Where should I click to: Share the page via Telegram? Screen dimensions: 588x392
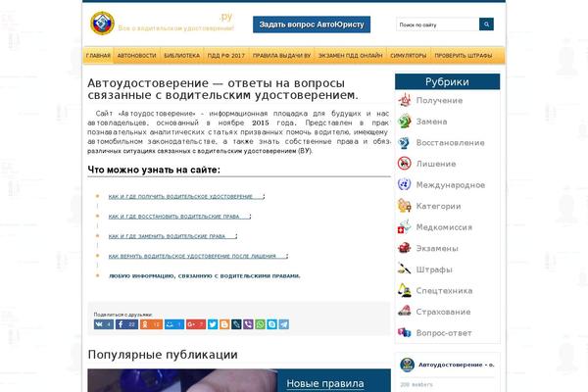[284, 324]
